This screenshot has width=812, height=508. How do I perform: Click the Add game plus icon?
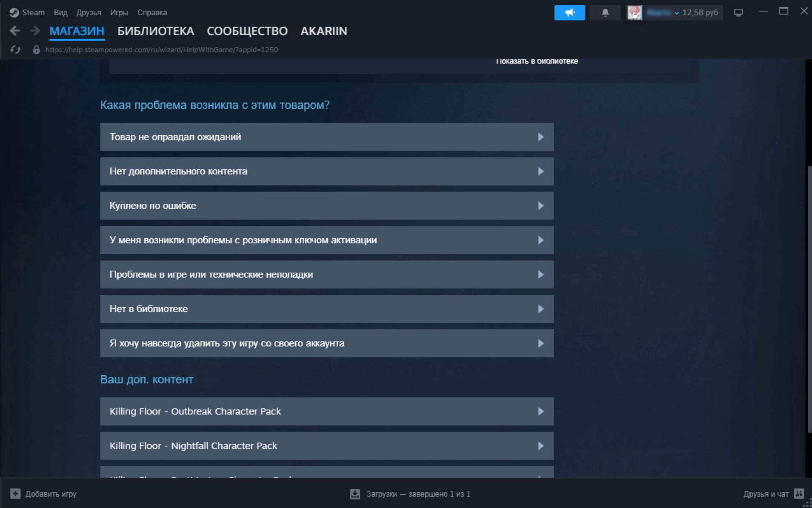click(15, 494)
